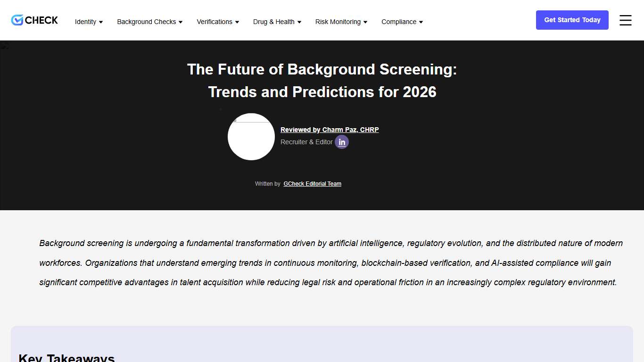Open the Reviewed by Charm Paz, CHRP link
Viewport: 644px width, 362px height.
coord(330,130)
